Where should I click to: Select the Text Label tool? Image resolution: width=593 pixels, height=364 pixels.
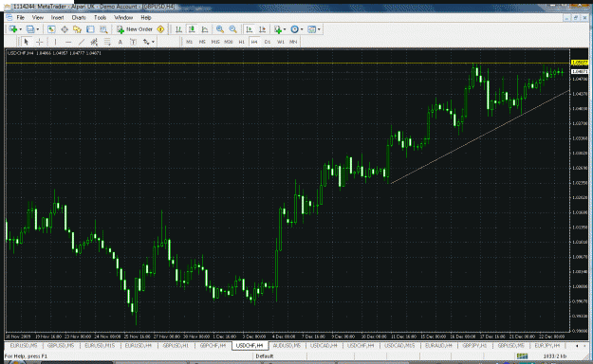pos(133,42)
